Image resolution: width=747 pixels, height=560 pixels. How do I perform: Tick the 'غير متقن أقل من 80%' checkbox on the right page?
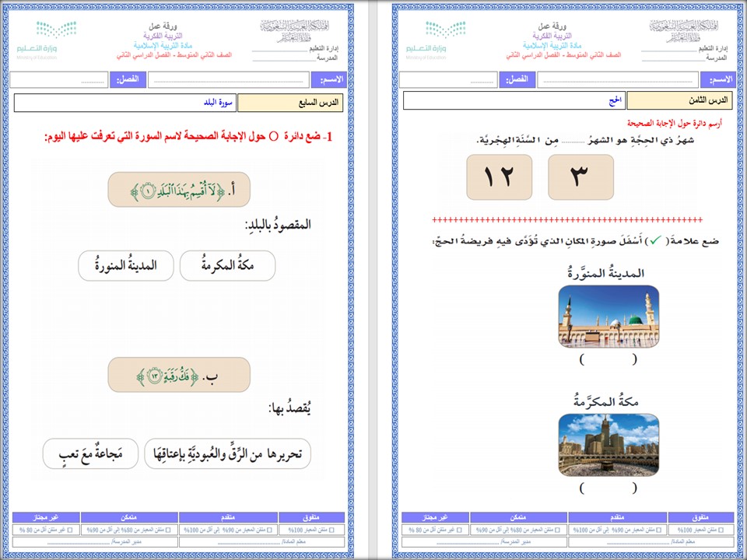459,530
